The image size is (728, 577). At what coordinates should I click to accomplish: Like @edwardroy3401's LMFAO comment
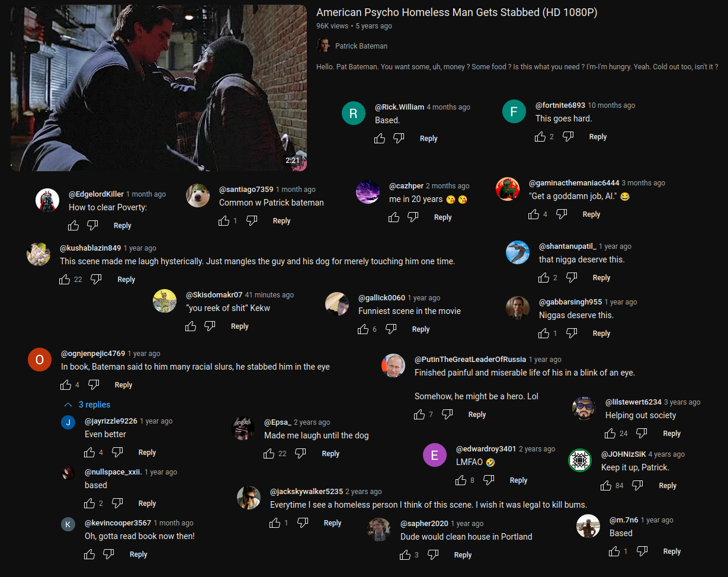[461, 480]
